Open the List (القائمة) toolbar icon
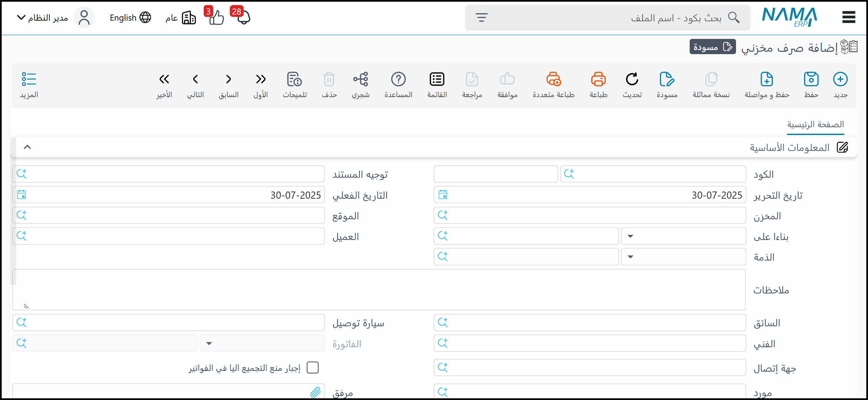 point(437,79)
